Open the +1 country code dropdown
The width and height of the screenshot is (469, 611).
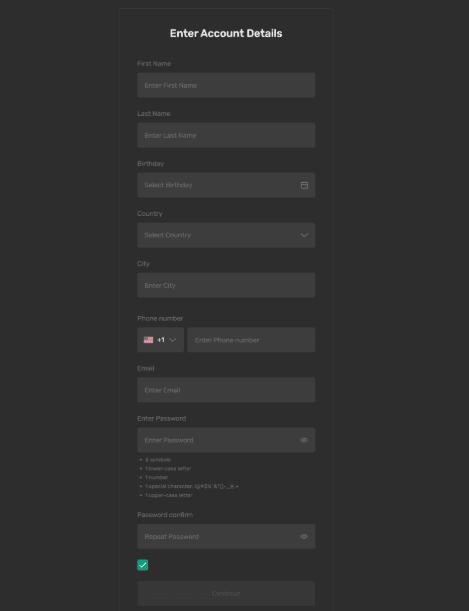coord(160,340)
